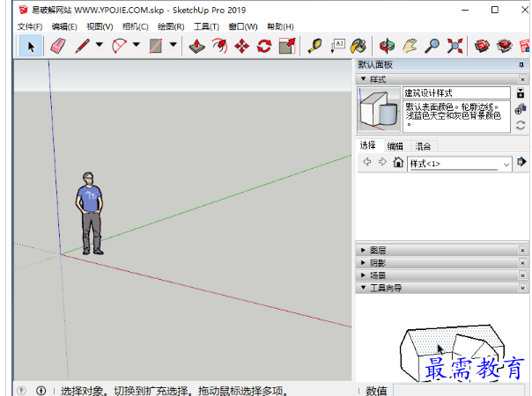
Task: Open the 编辑(E) menu
Action: tap(64, 26)
